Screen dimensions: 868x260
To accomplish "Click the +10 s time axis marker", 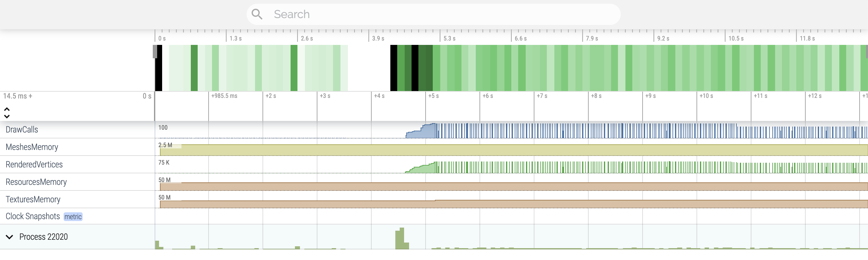I will coord(706,96).
